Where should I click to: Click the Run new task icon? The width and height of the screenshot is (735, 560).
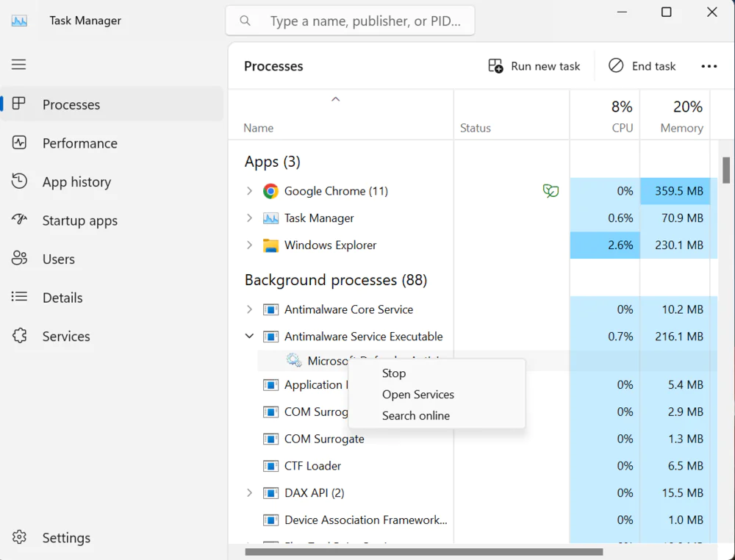(495, 65)
